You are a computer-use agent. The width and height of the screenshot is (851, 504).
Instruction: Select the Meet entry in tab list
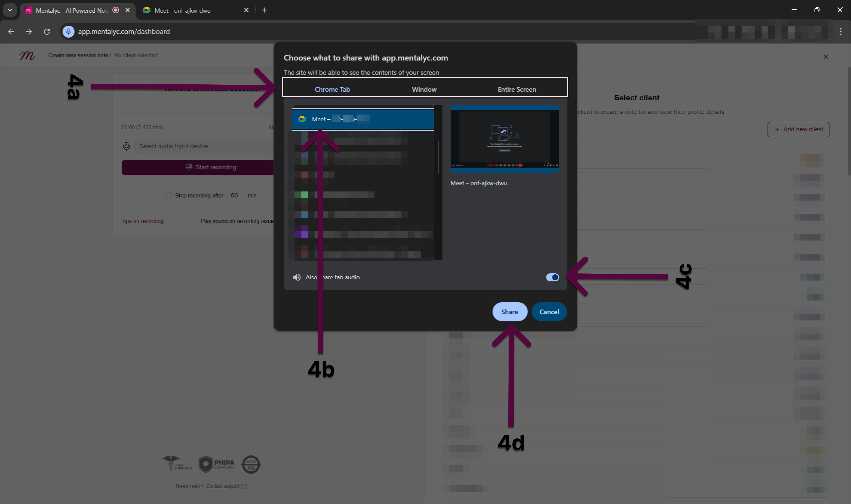coord(362,119)
